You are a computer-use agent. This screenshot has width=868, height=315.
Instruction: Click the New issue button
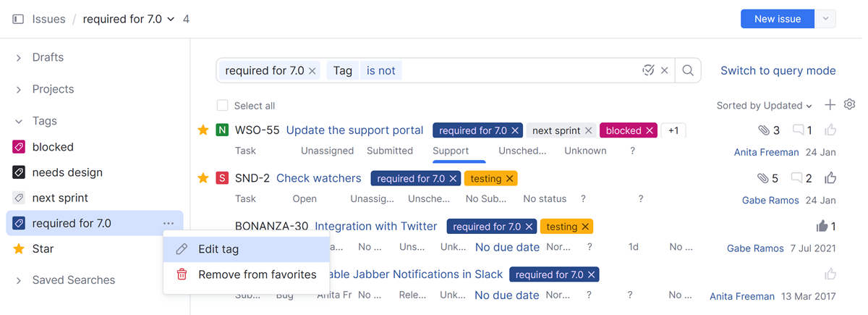(x=777, y=20)
